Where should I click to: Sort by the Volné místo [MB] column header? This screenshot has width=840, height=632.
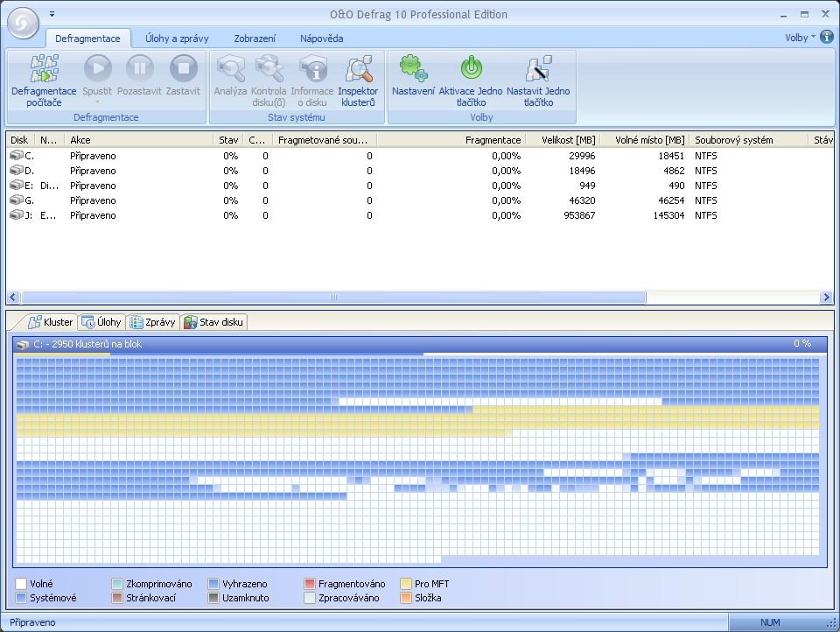[645, 140]
